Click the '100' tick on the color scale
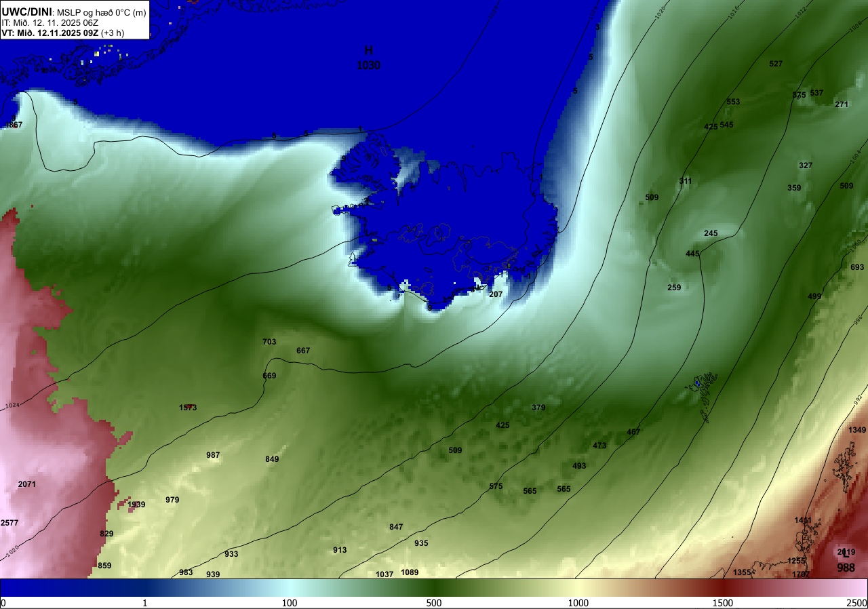This screenshot has width=868, height=609. point(290,603)
